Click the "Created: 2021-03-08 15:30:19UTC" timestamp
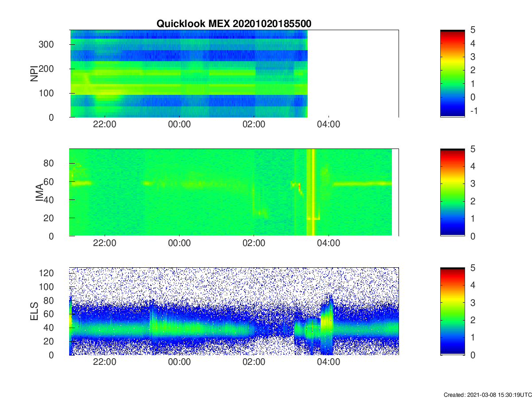Screen dimensions: 532x399 coord(487,395)
